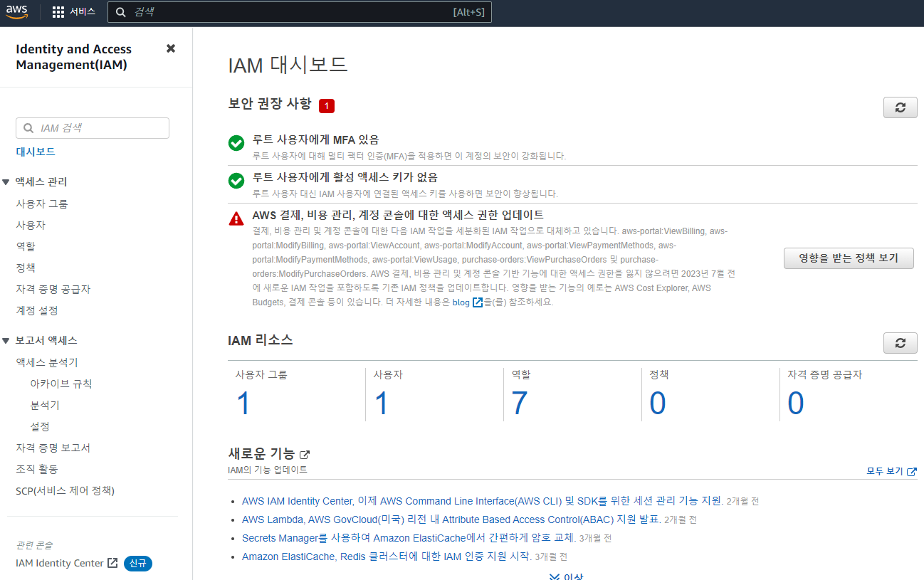Expand the 이상 chevron at page bottom
Screen dimensions: 924x580
(x=555, y=576)
